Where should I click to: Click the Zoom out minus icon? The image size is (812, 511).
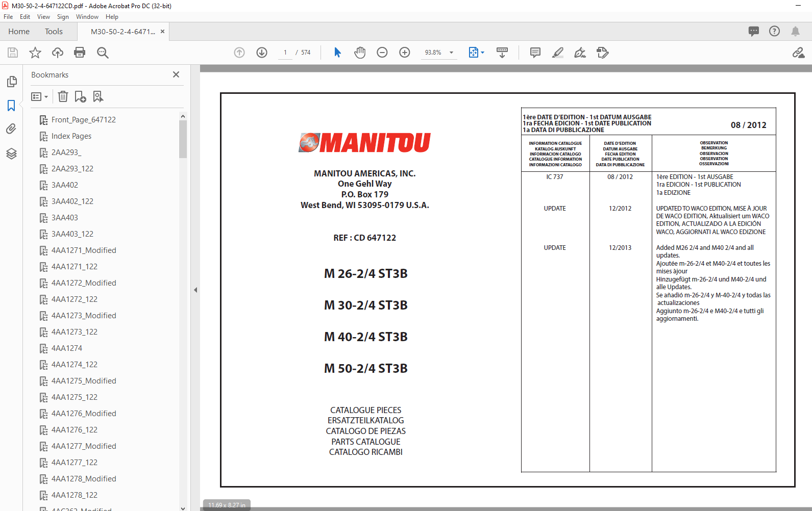tap(382, 53)
